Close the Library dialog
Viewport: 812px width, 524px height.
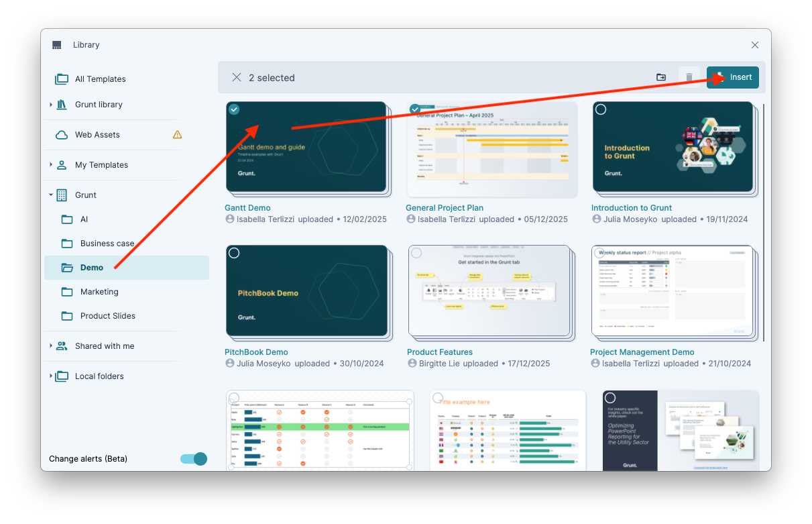755,45
